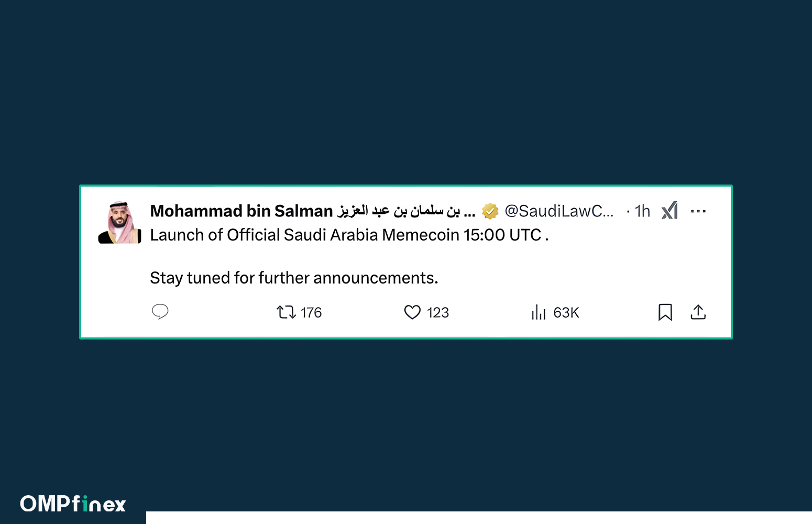Open the view analytics bar chart icon
The image size is (812, 524).
538,312
